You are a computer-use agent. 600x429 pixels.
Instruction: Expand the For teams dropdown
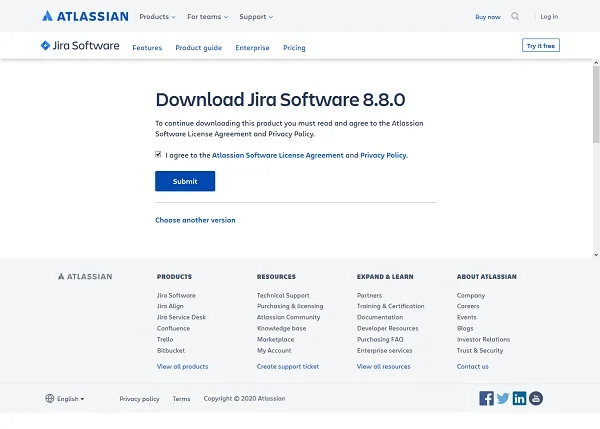pos(207,17)
